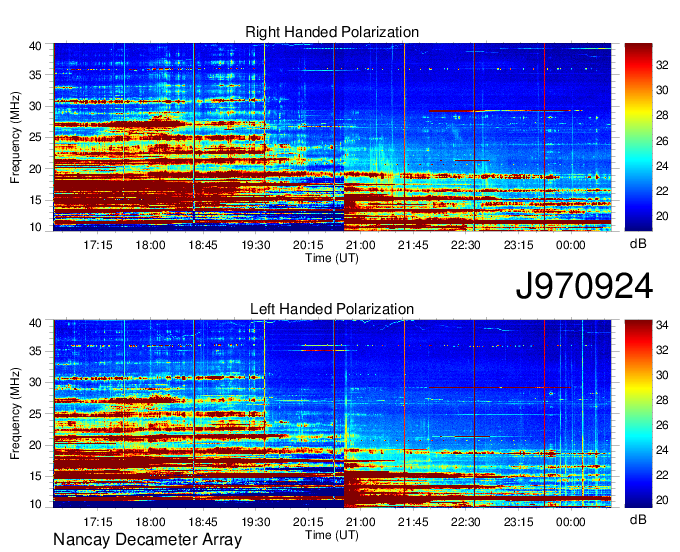
Task: Click the 17:15 tick of Right Handed plot
Action: point(98,245)
